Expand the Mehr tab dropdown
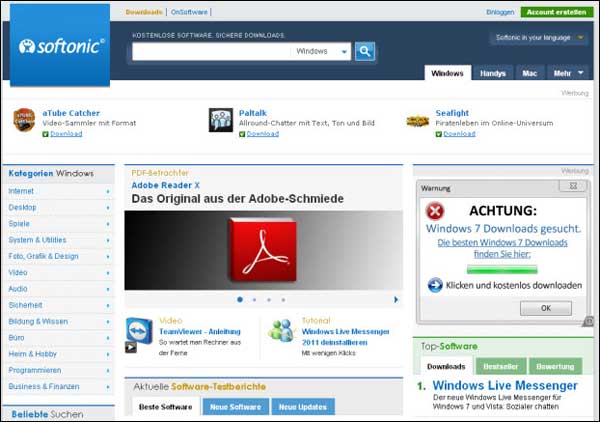This screenshot has height=422, width=600. [x=568, y=73]
